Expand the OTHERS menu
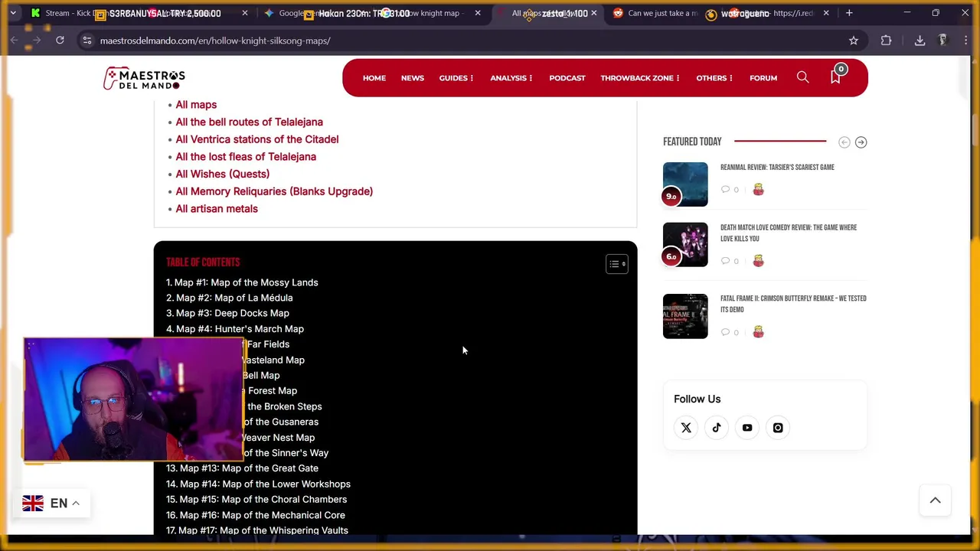Screen dimensions: 980x551 tap(714, 78)
